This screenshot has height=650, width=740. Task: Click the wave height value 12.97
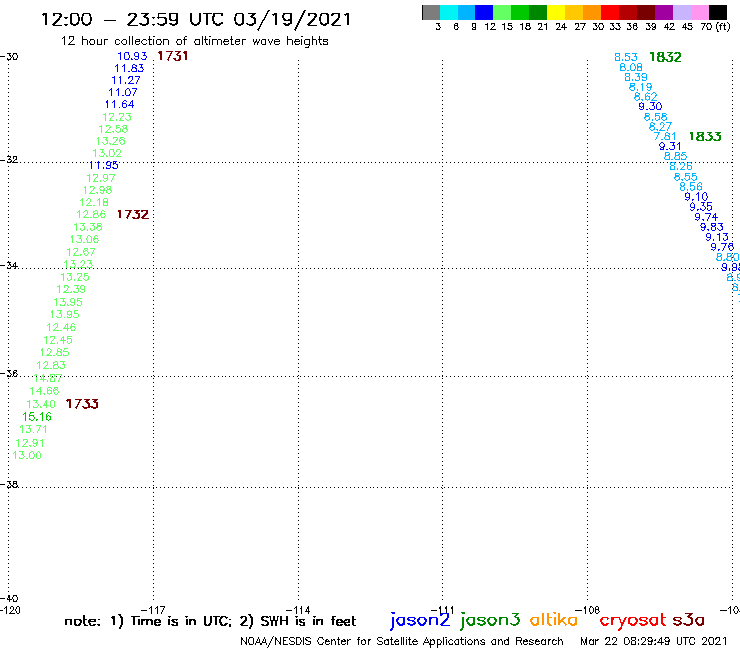coord(101,178)
